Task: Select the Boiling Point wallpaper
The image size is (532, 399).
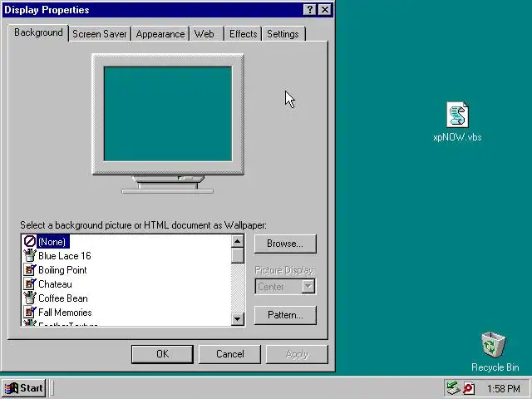Action: click(62, 270)
